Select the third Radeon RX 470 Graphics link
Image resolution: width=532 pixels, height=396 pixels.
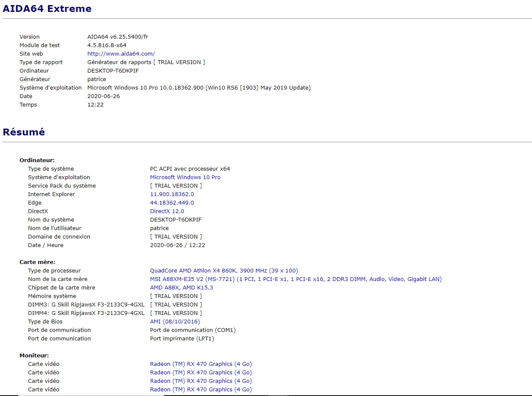coord(201,381)
